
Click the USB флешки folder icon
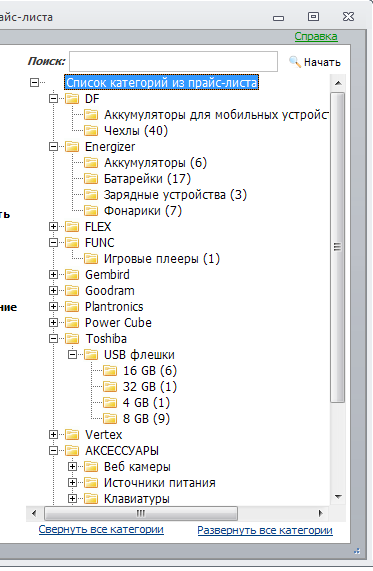91,355
